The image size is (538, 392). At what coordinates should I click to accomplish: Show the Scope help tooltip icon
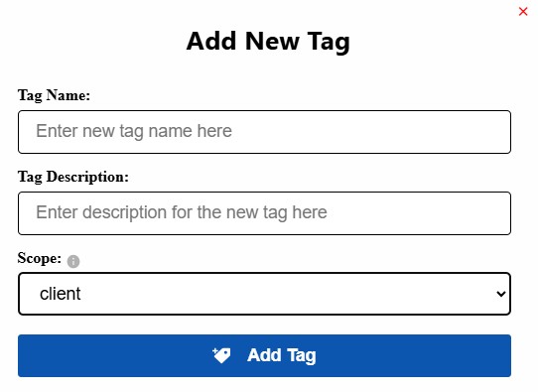73,261
